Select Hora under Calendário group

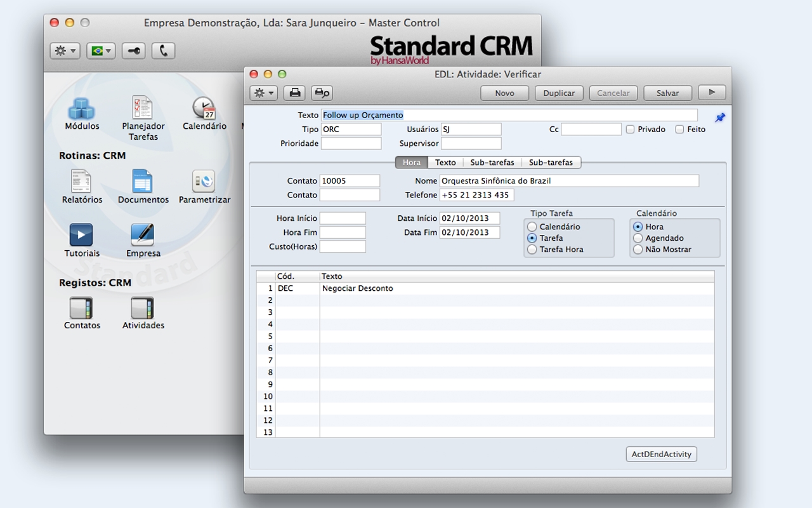coord(638,227)
